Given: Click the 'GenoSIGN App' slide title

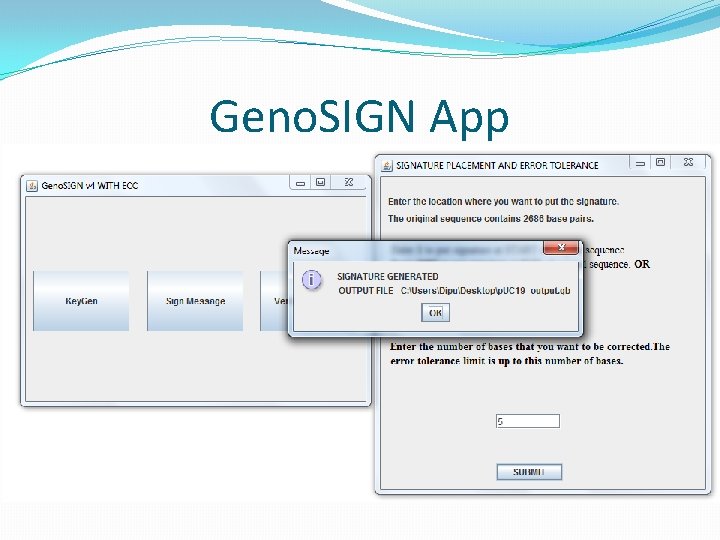Looking at the screenshot, I should point(360,117).
